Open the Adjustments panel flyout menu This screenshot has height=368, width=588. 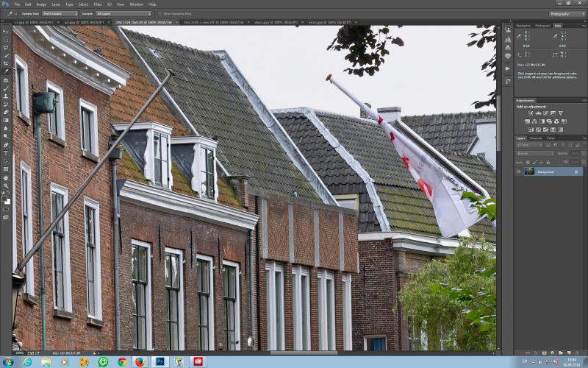[584, 101]
